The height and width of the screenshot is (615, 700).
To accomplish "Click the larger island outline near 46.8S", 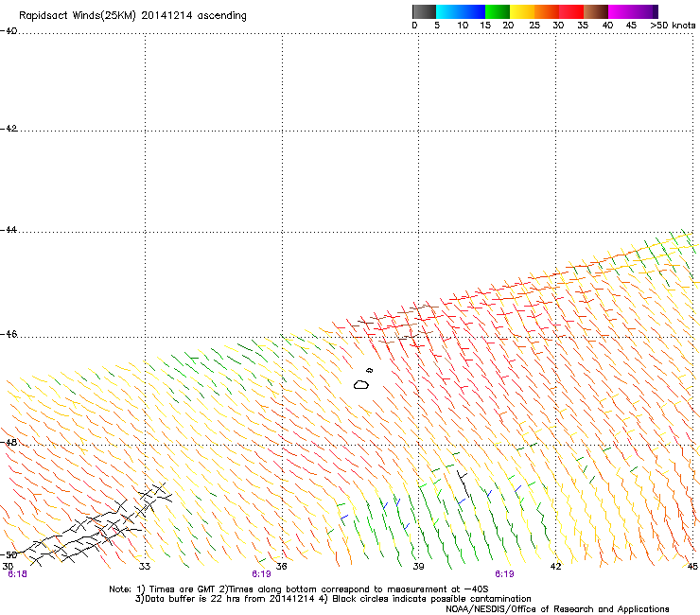I will click(361, 384).
